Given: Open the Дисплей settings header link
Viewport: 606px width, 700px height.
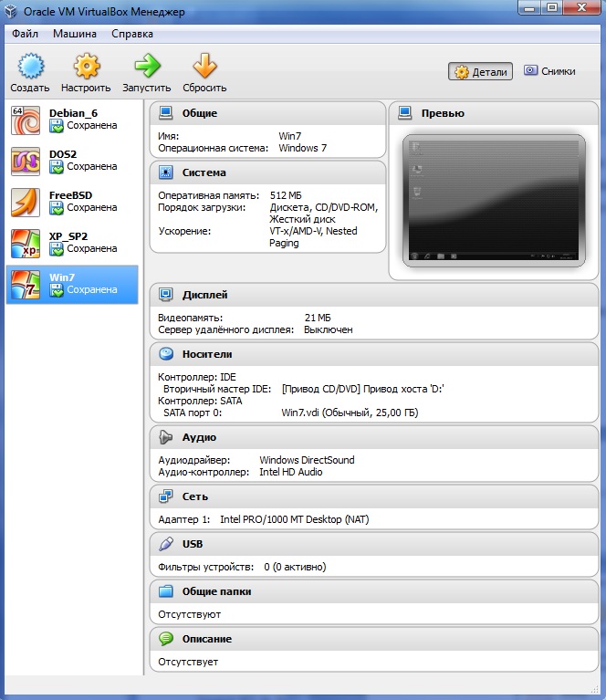Looking at the screenshot, I should click(x=204, y=295).
